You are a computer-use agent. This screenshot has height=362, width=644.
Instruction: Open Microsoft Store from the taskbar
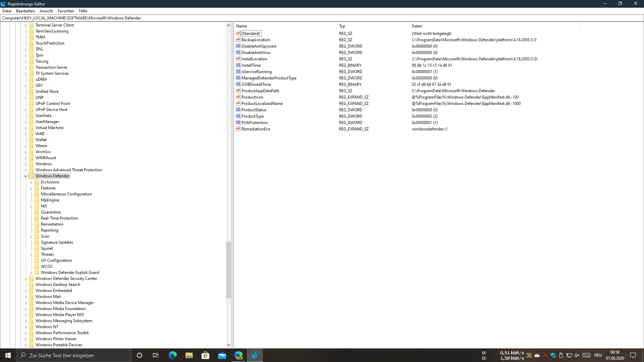click(x=205, y=355)
